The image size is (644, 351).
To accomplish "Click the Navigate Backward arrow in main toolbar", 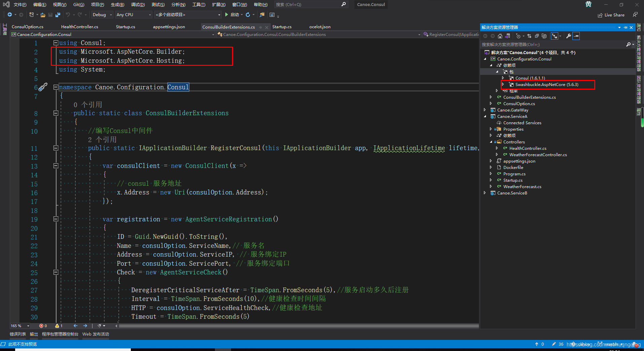I will click(x=10, y=14).
